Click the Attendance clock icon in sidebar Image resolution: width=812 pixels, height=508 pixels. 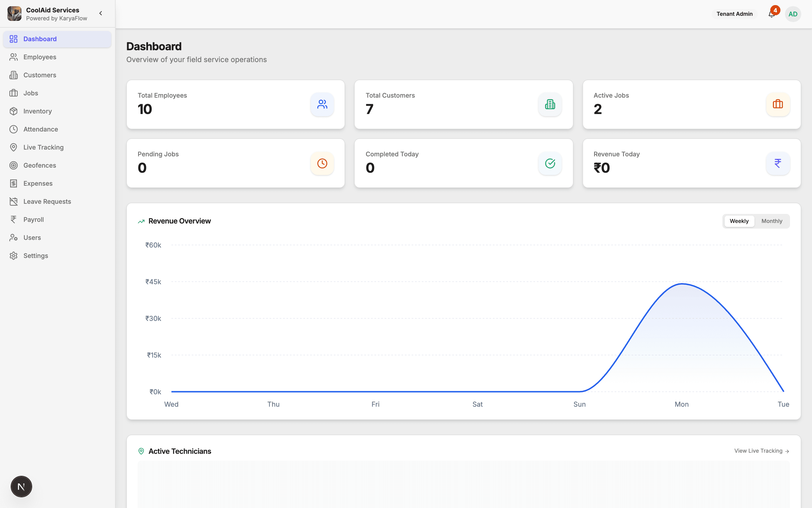[x=14, y=129]
